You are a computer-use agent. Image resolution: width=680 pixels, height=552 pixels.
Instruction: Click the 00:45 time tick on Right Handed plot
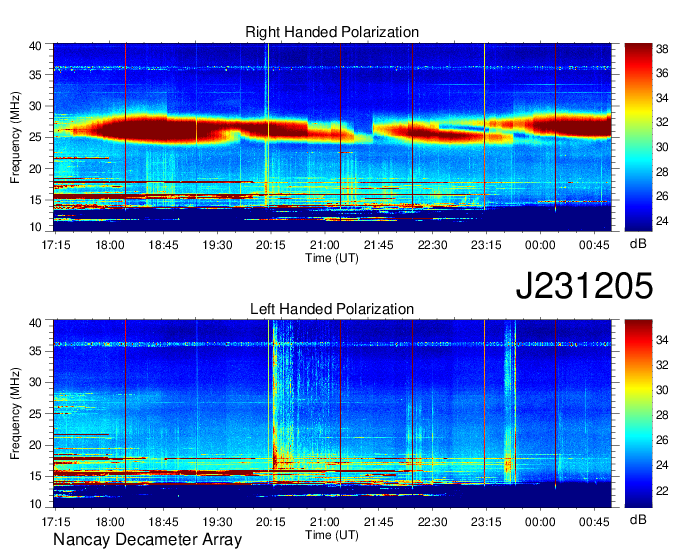point(594,245)
